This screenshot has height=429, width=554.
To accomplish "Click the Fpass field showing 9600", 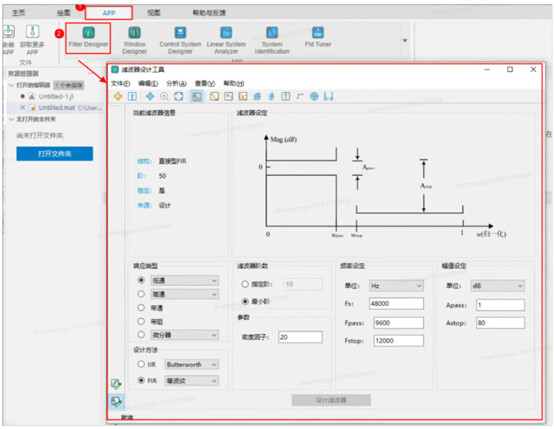I will pyautogui.click(x=399, y=323).
